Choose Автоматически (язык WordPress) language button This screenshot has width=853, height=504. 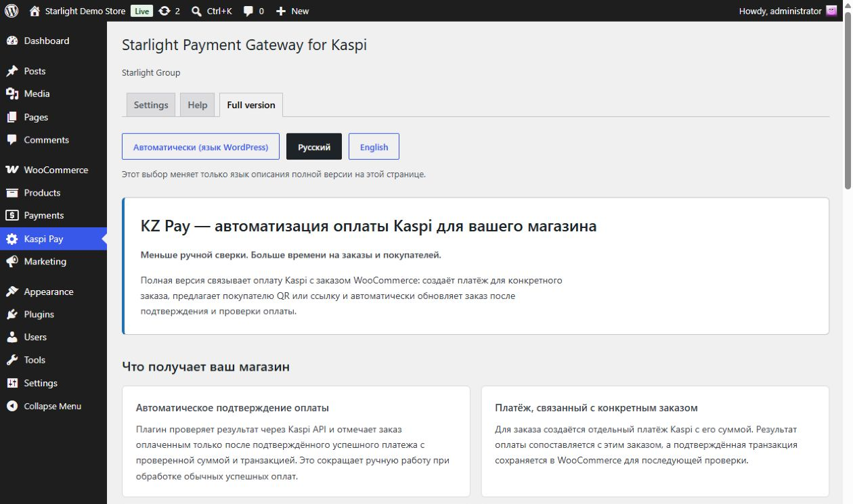[200, 147]
